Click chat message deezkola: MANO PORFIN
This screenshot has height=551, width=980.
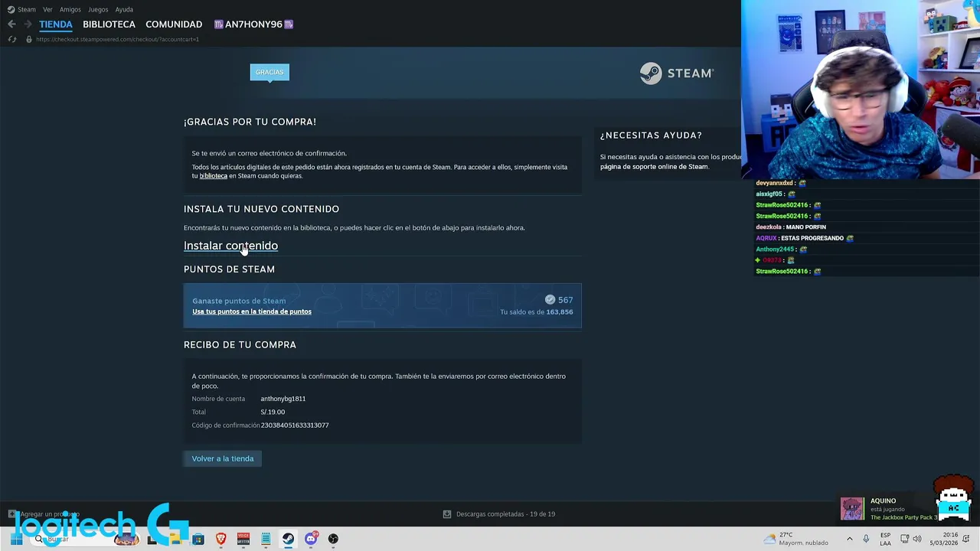click(791, 227)
